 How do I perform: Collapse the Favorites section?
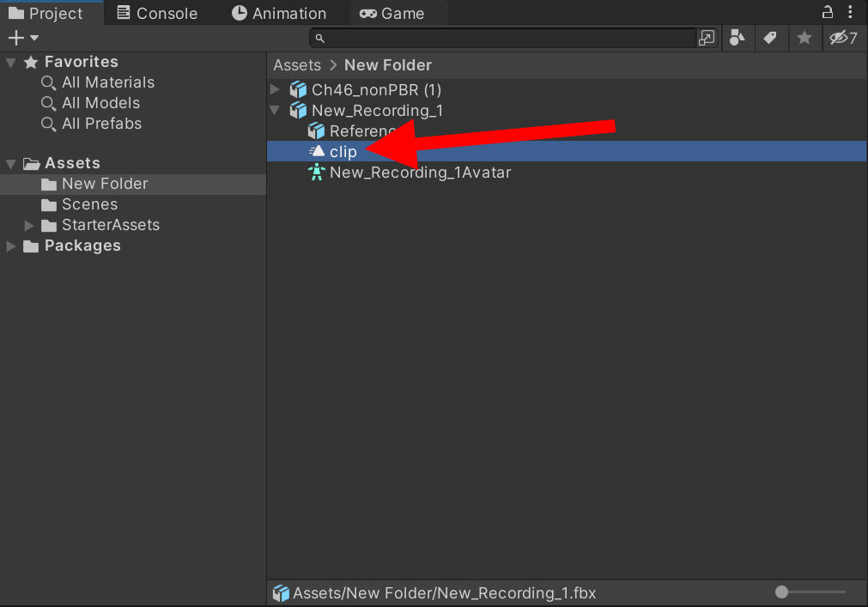(10, 63)
